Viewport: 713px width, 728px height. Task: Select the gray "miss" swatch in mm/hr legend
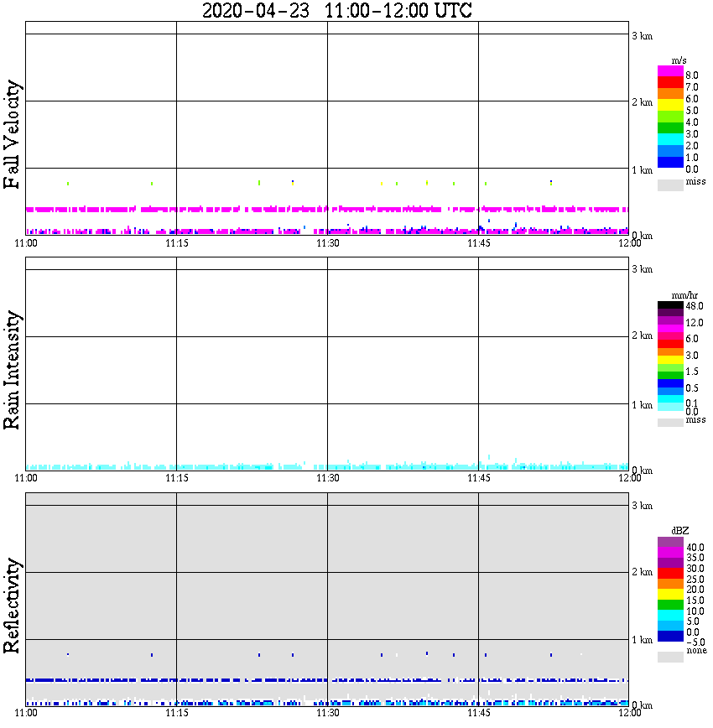pyautogui.click(x=670, y=423)
